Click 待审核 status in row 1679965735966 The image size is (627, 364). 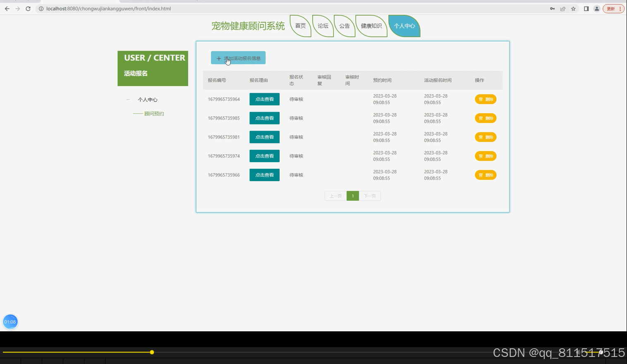pos(296,175)
